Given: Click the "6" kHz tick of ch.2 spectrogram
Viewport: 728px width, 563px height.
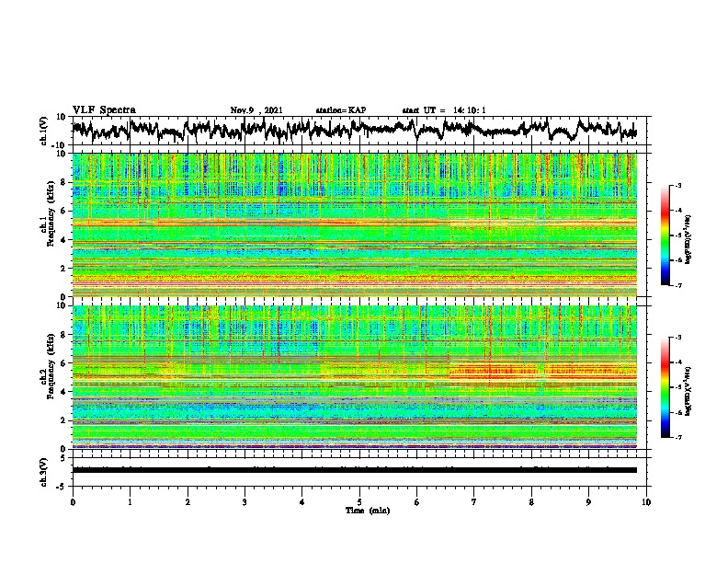Looking at the screenshot, I should pyautogui.click(x=64, y=363).
